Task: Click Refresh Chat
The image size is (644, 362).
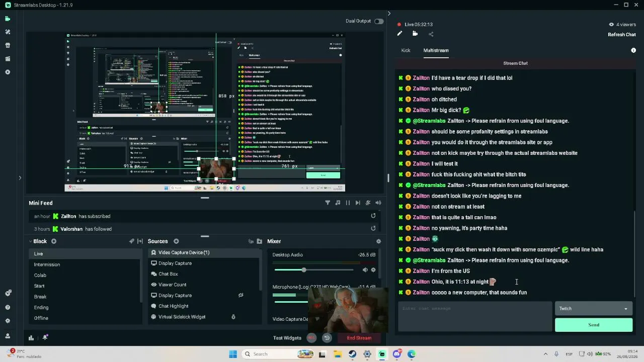Action: [x=622, y=35]
